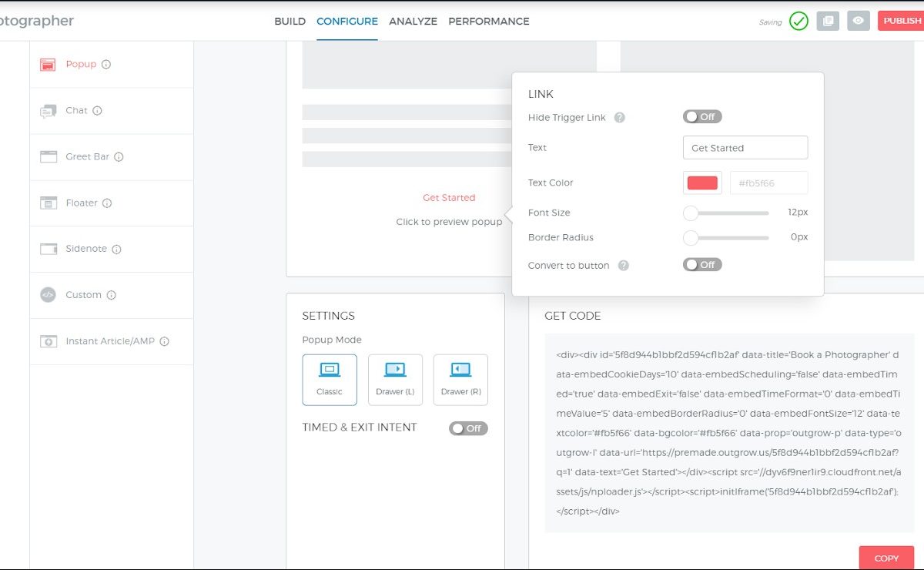Viewport: 924px width, 570px height.
Task: Copy the embed code with Copy button
Action: (x=886, y=558)
